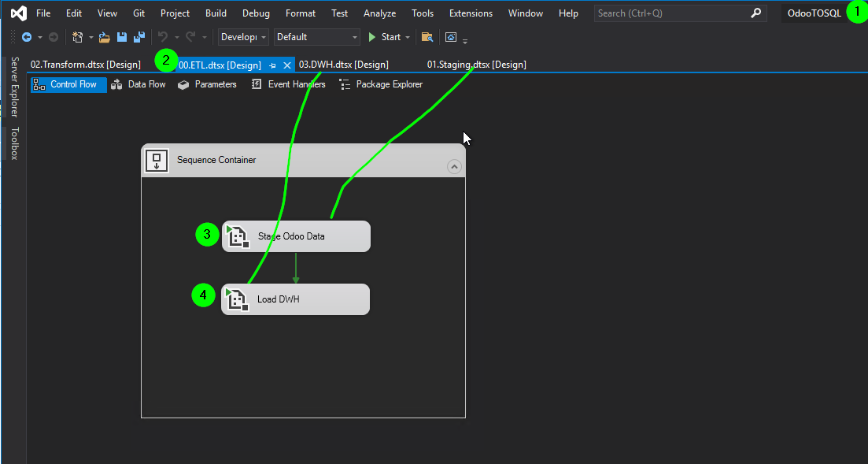
Task: Close the 00.ETL.dtsx tab
Action: coord(286,65)
